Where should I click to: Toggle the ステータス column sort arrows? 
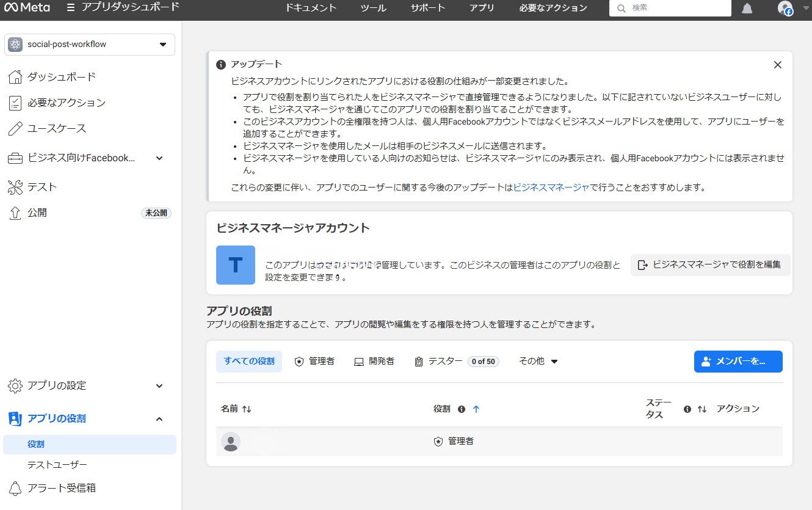coord(702,409)
